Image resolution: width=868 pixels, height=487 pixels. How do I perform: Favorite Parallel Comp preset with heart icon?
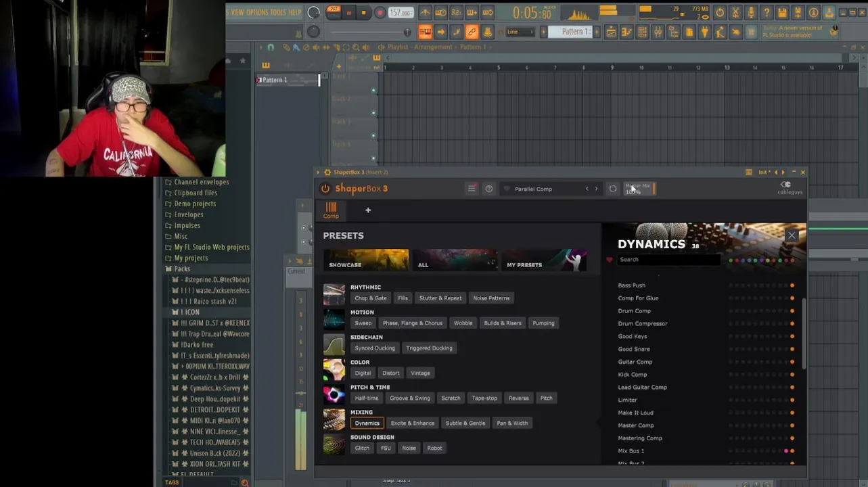(507, 189)
